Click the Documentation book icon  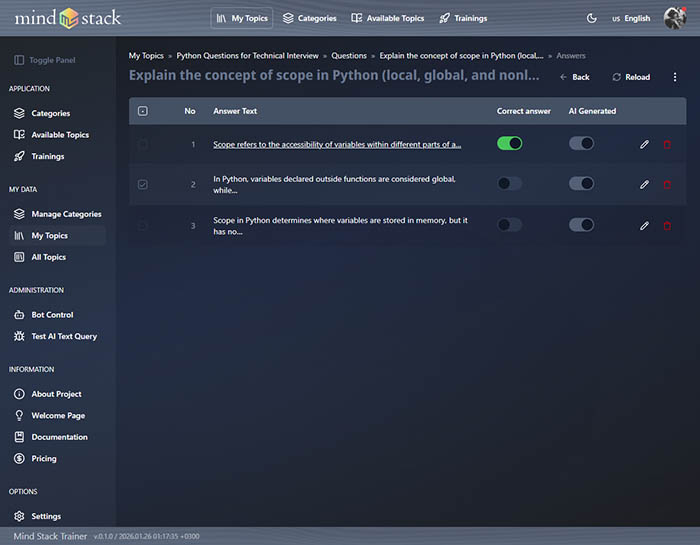[19, 437]
